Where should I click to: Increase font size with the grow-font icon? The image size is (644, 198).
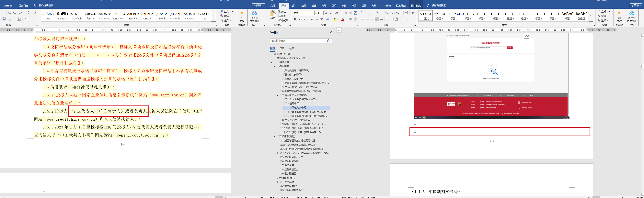coord(326,13)
